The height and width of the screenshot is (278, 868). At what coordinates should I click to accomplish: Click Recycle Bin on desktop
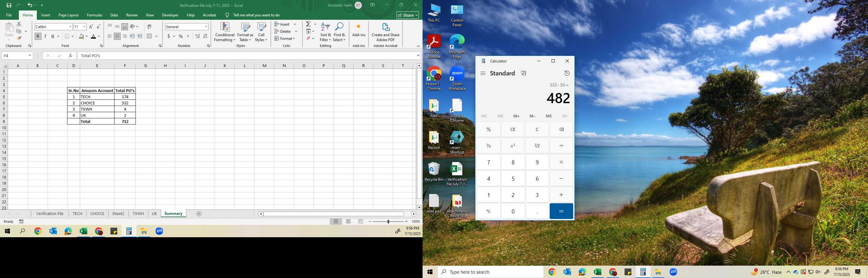[434, 172]
